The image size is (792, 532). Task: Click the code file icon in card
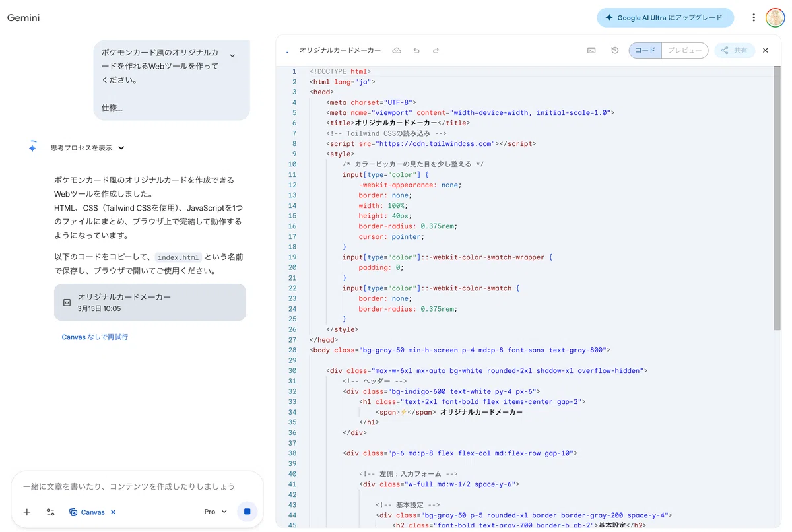pos(67,302)
